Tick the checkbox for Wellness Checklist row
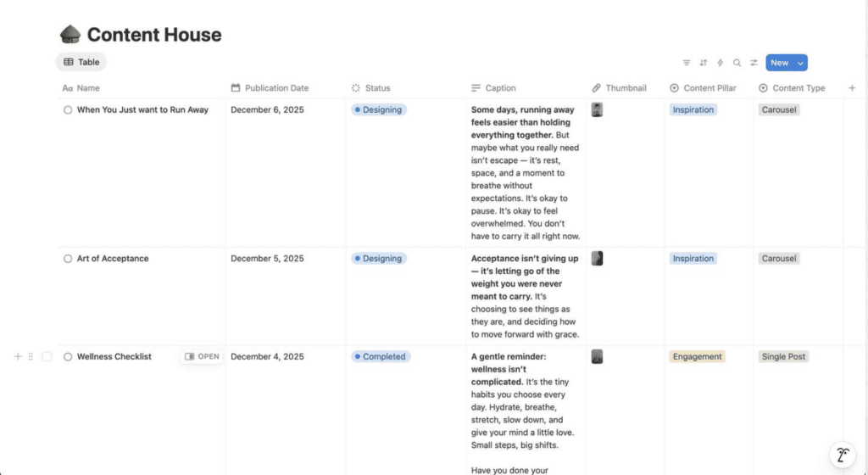The height and width of the screenshot is (475, 868). click(x=47, y=357)
